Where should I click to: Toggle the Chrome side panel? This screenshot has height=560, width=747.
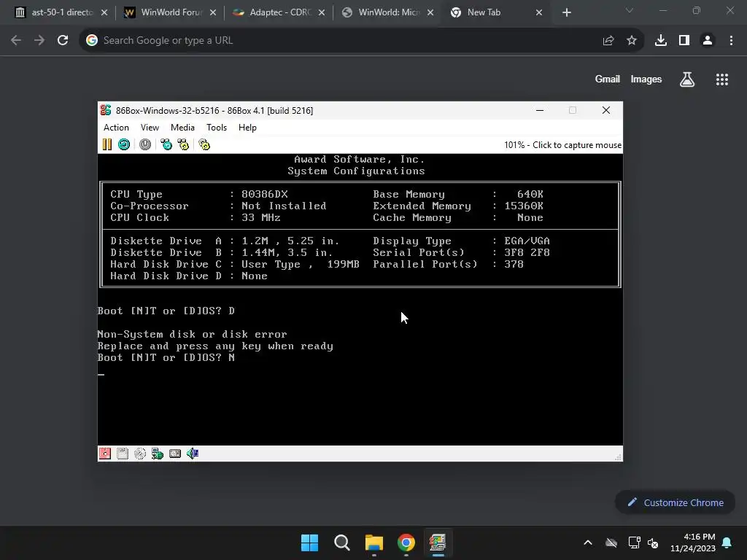(684, 41)
